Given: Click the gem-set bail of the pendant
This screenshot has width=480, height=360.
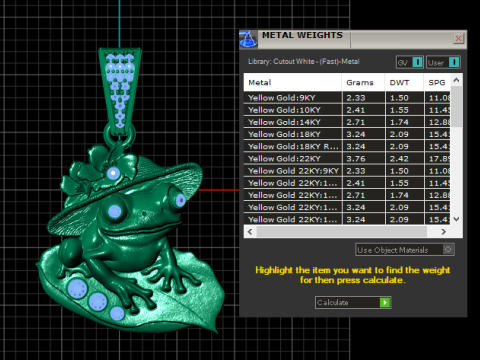Looking at the screenshot, I should pyautogui.click(x=120, y=92).
